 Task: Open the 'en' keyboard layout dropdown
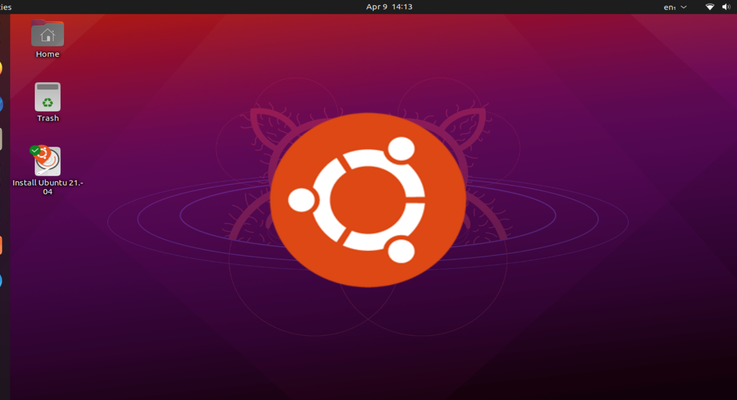[x=675, y=7]
